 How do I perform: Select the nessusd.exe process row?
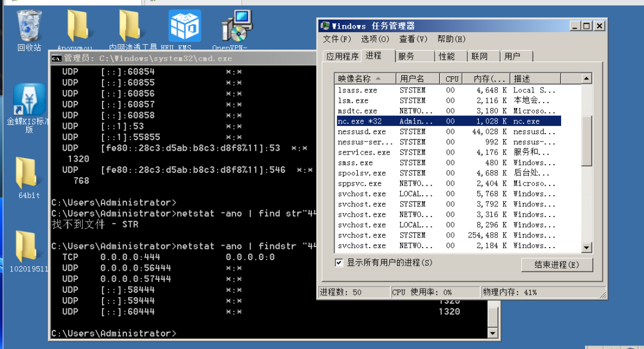tap(448, 131)
